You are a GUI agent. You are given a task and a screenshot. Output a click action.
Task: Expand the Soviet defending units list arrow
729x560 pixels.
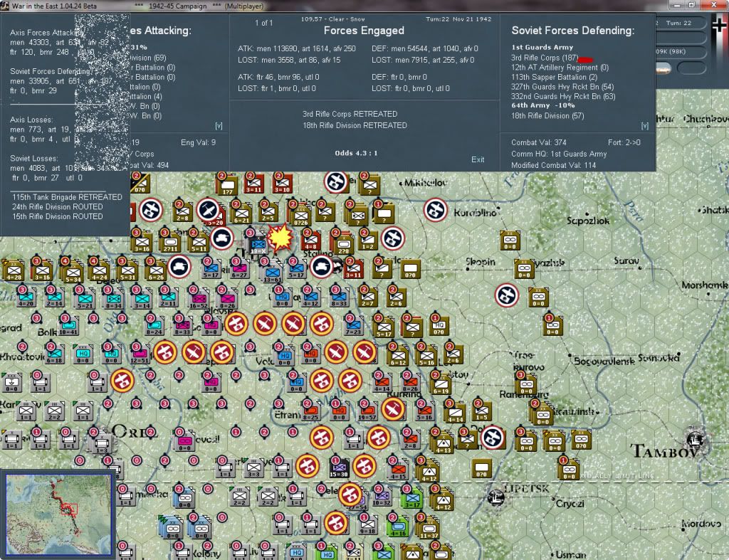click(644, 126)
